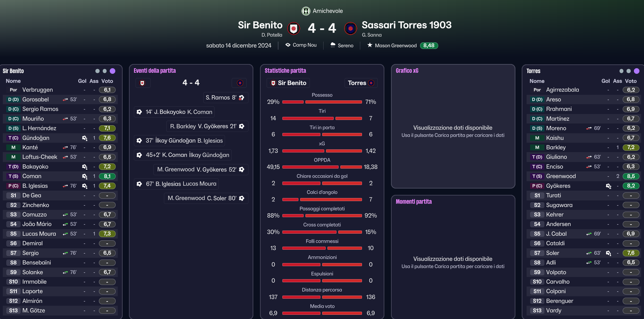Click Sassari Torres crest in header

[x=350, y=28]
